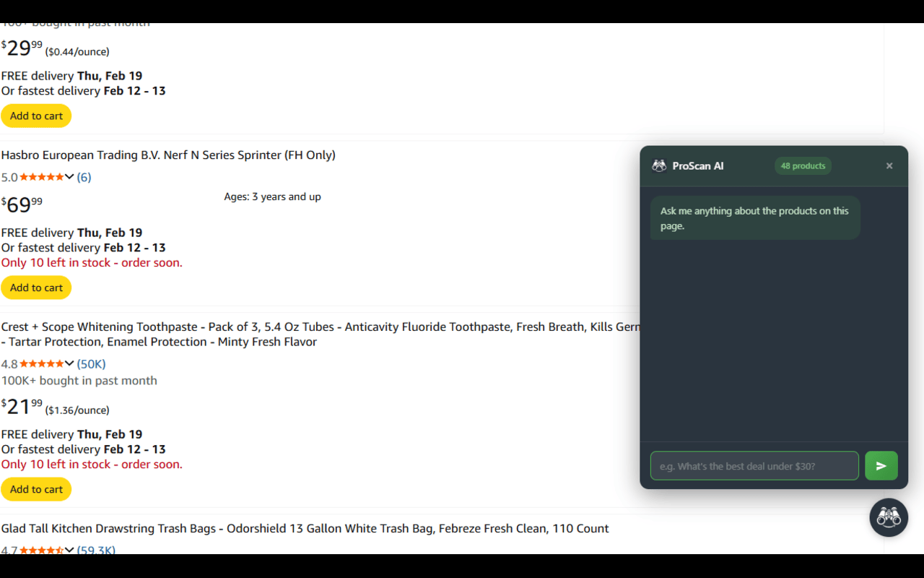Click the 48 products badge

803,166
